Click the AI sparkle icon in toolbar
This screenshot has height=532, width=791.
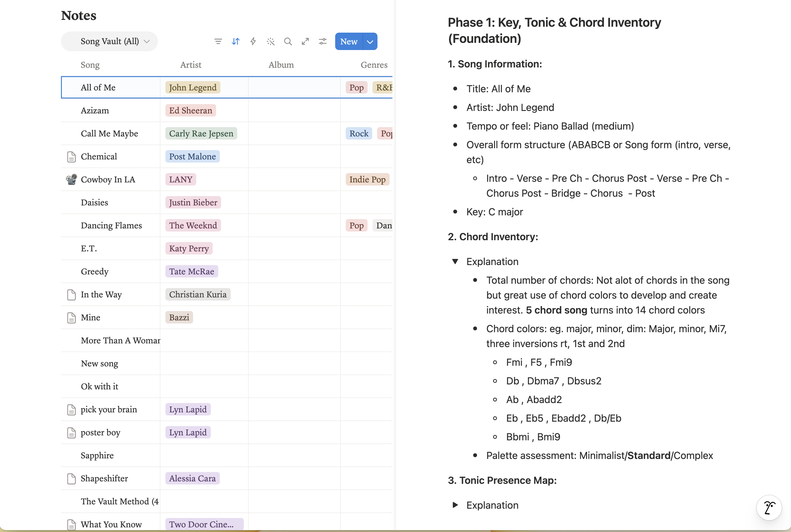click(x=271, y=41)
